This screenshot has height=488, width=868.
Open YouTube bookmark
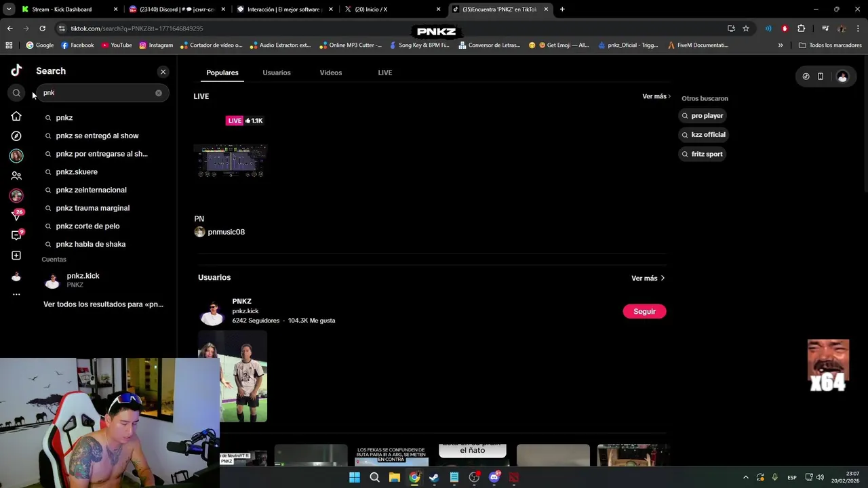[x=116, y=45]
